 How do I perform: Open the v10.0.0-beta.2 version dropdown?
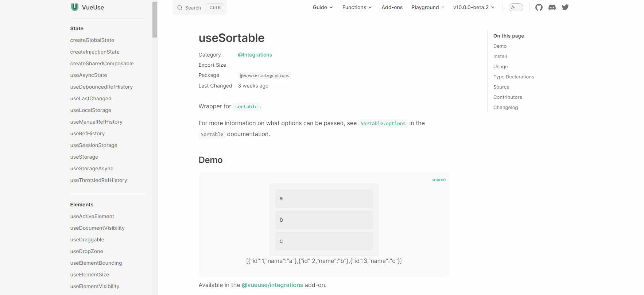click(474, 7)
